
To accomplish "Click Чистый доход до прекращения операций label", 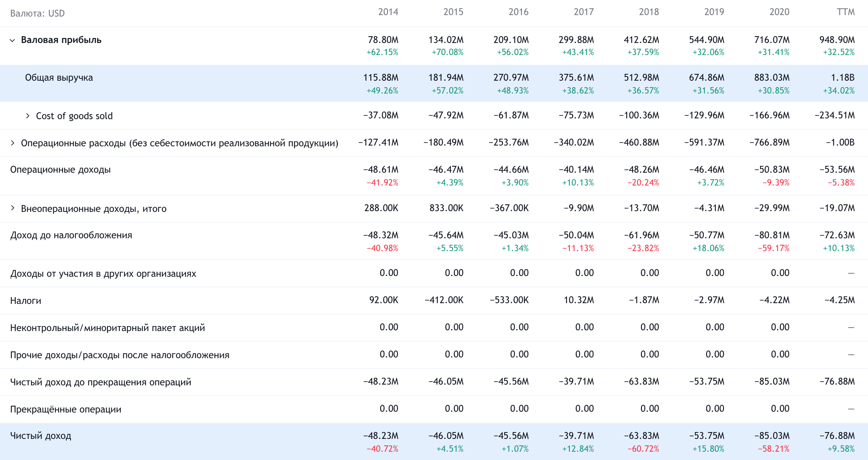I will pyautogui.click(x=101, y=382).
